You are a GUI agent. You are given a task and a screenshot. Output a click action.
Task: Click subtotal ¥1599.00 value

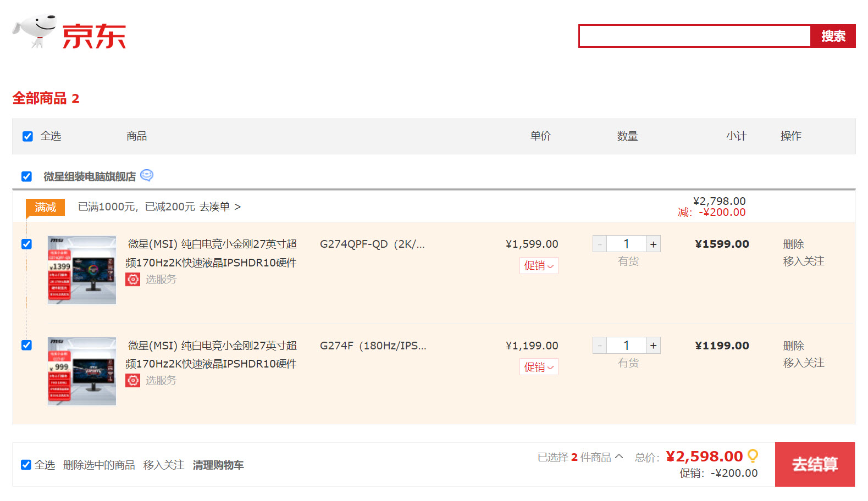click(722, 244)
